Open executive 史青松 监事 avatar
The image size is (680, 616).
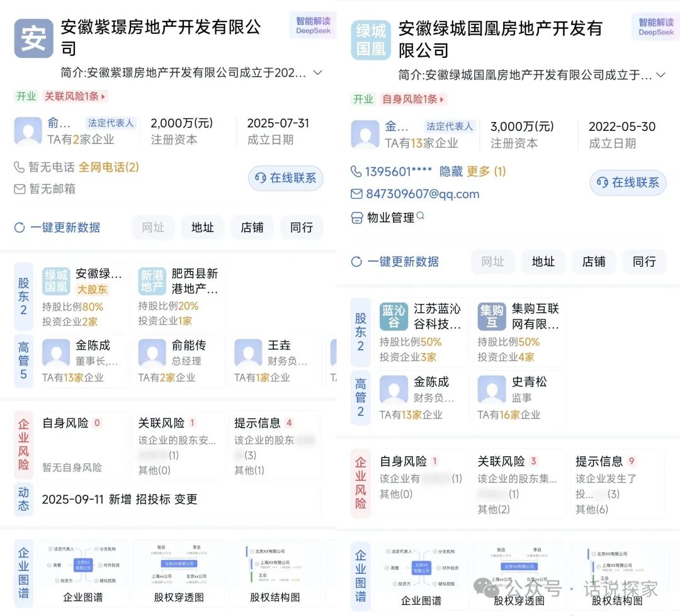(491, 389)
